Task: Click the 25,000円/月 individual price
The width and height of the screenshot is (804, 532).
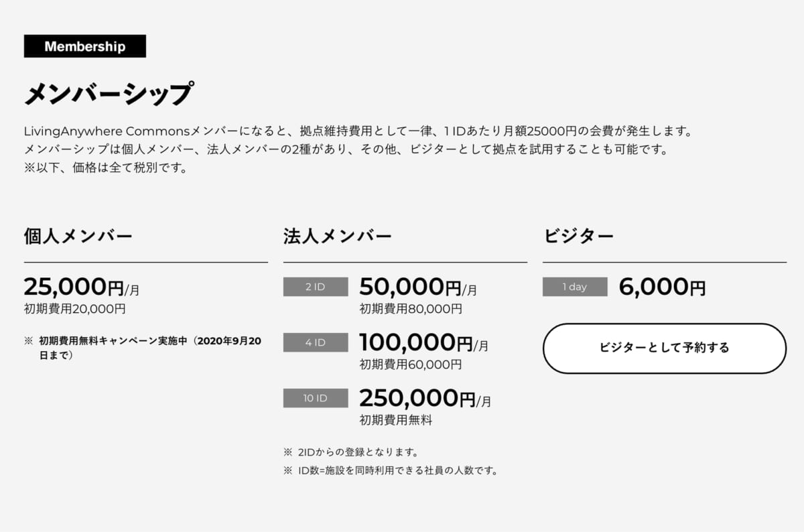Action: [82, 287]
